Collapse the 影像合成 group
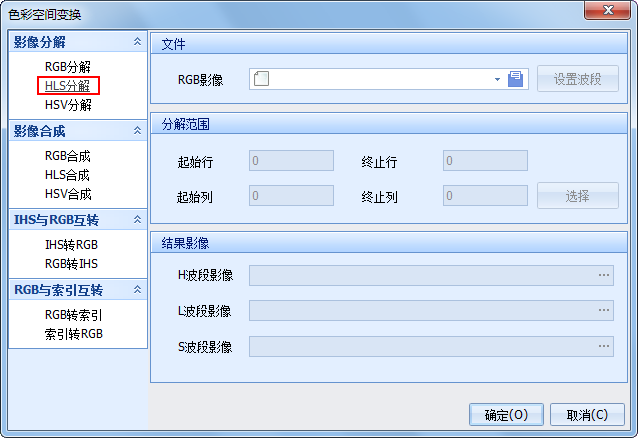 137,131
